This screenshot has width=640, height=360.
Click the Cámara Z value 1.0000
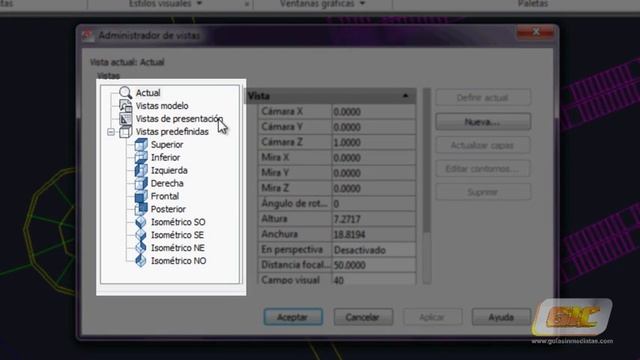(373, 142)
